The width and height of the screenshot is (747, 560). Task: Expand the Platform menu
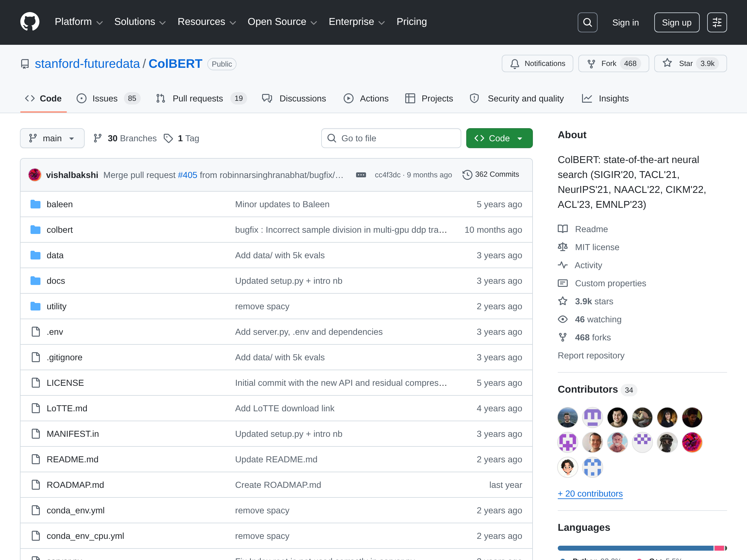coord(79,22)
